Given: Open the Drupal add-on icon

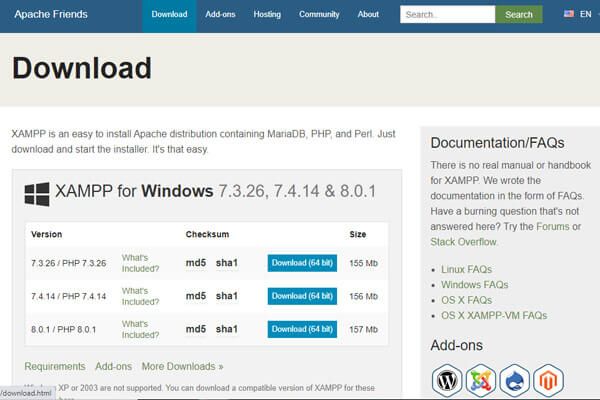Looking at the screenshot, I should coord(515,380).
